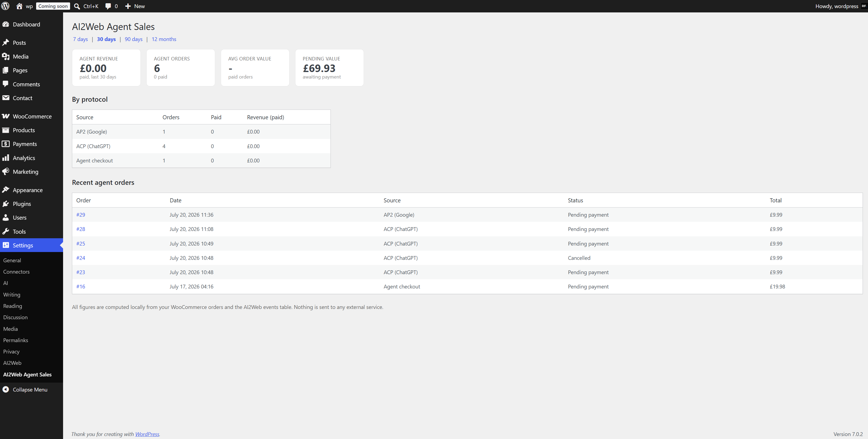Screen dimensions: 868x439
Task: Open Writing settings submenu item
Action: click(x=12, y=295)
